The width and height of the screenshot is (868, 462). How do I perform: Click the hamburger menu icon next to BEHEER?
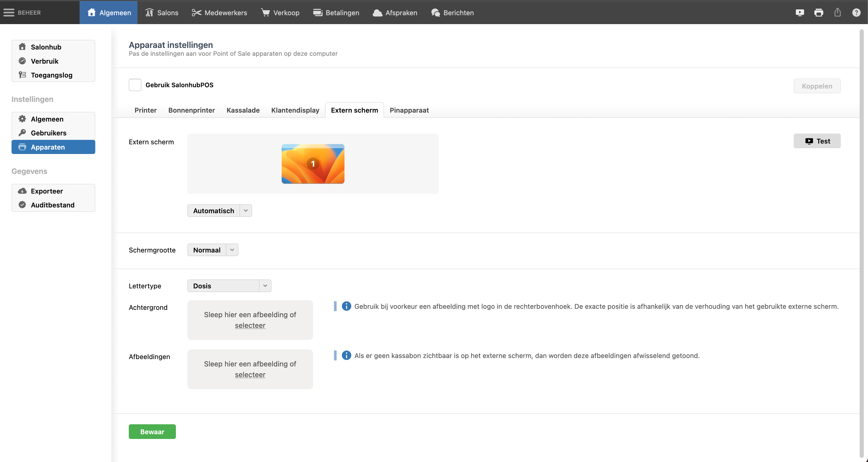click(x=9, y=13)
